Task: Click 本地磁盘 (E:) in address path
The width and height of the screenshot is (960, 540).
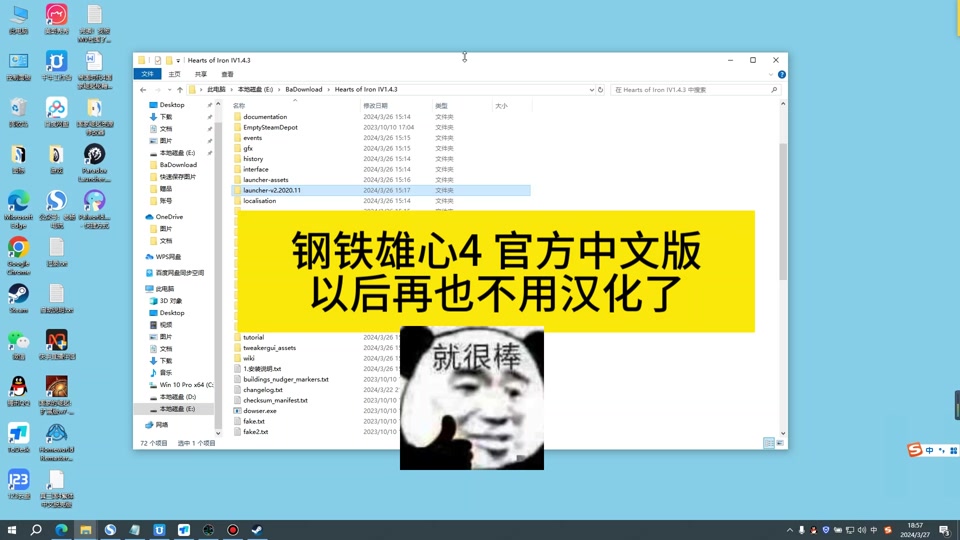Action: click(255, 89)
